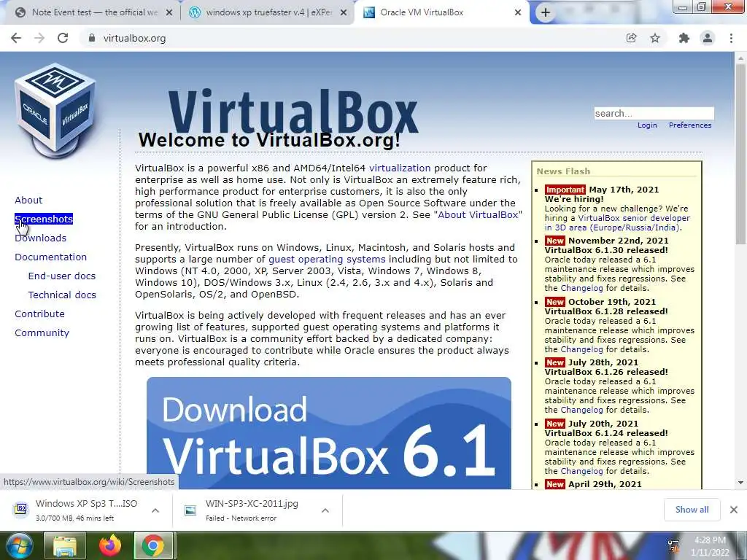Click the "News Flash" heading text

coord(563,171)
